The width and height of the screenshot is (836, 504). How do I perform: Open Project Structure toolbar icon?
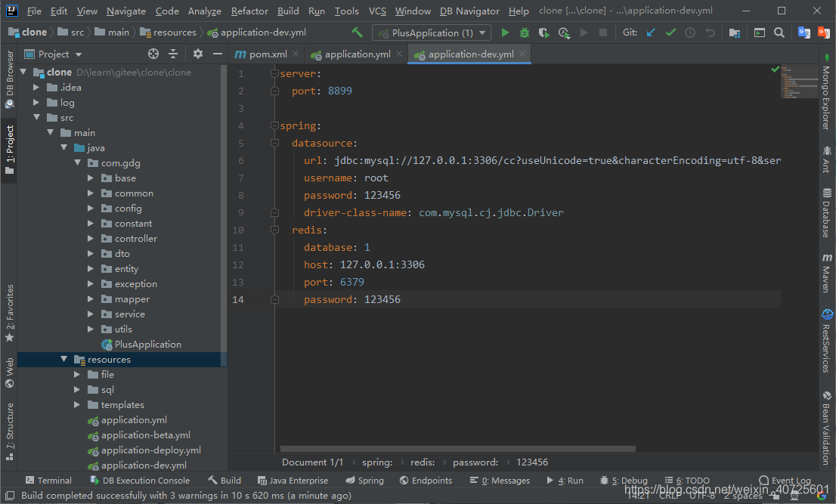pyautogui.click(x=734, y=33)
